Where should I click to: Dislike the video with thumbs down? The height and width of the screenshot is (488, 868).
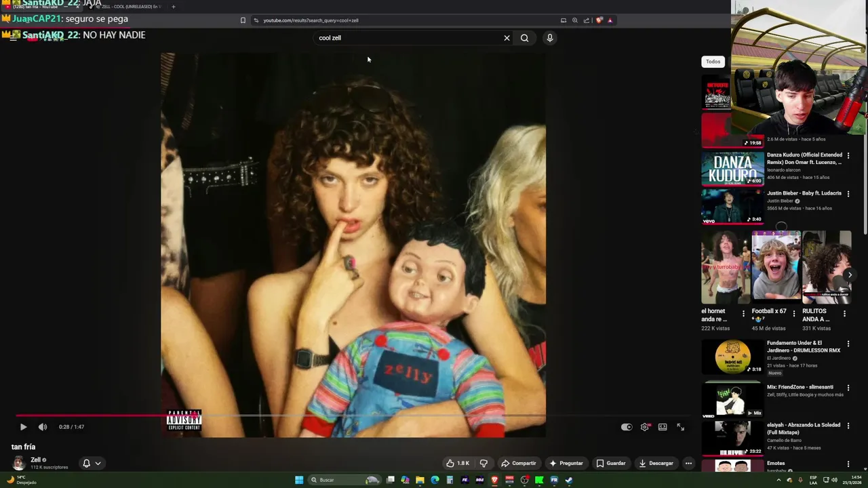(484, 464)
